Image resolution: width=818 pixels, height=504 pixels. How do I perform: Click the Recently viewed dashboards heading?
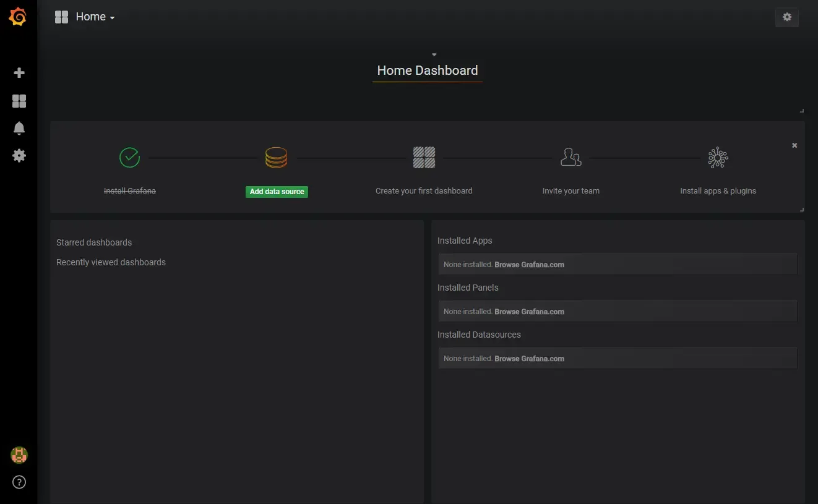click(111, 262)
